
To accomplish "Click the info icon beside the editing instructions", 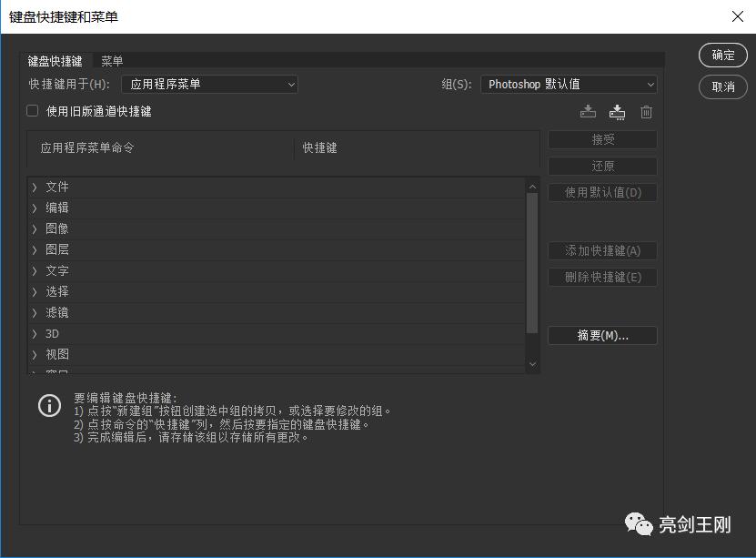I will (49, 405).
